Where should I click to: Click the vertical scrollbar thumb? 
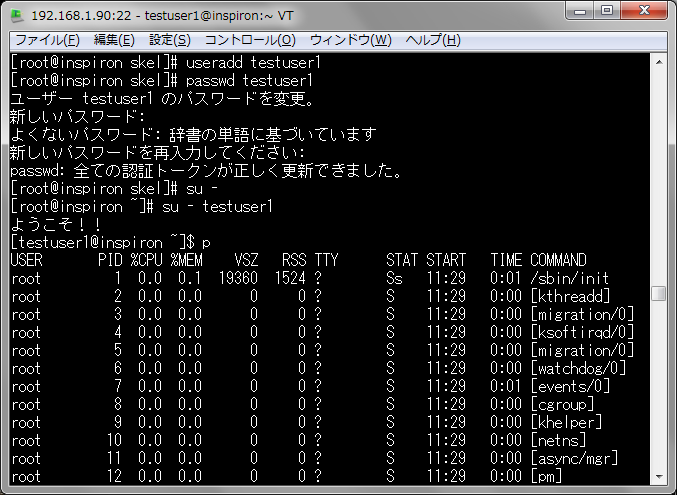(659, 293)
